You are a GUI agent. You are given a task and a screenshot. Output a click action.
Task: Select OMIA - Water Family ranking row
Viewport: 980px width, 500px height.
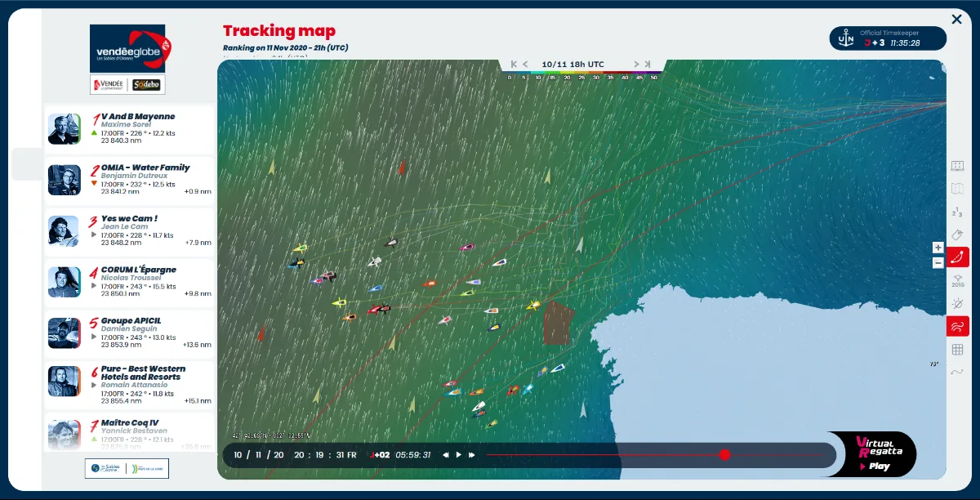(x=129, y=180)
